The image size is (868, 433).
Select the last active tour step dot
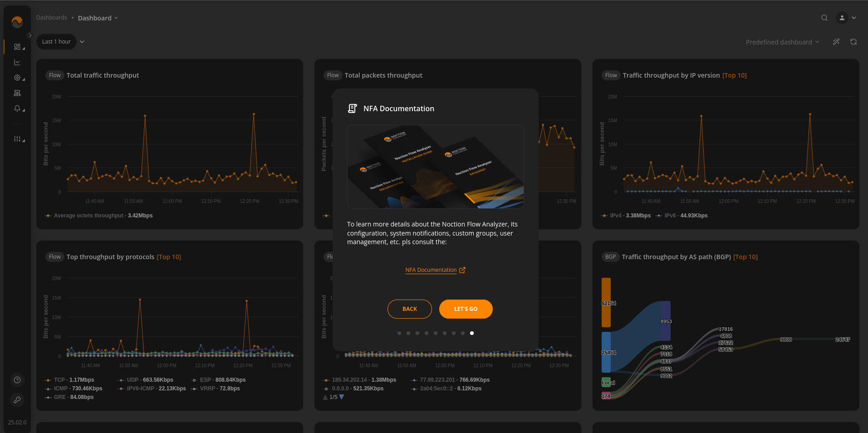pos(472,333)
